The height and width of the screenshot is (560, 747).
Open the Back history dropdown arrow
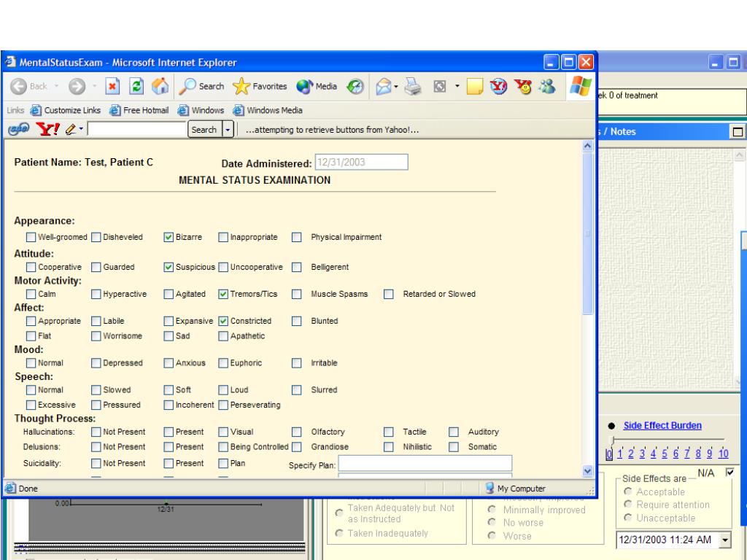[x=56, y=86]
